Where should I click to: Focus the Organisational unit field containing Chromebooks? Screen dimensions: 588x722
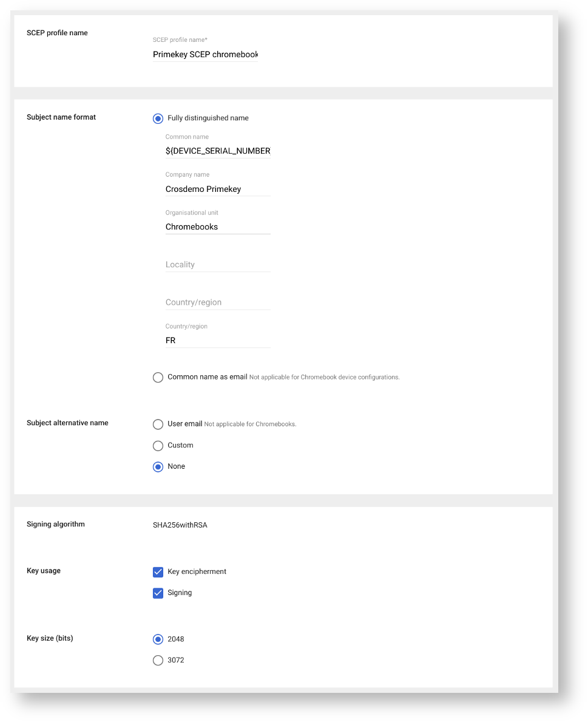(x=217, y=226)
